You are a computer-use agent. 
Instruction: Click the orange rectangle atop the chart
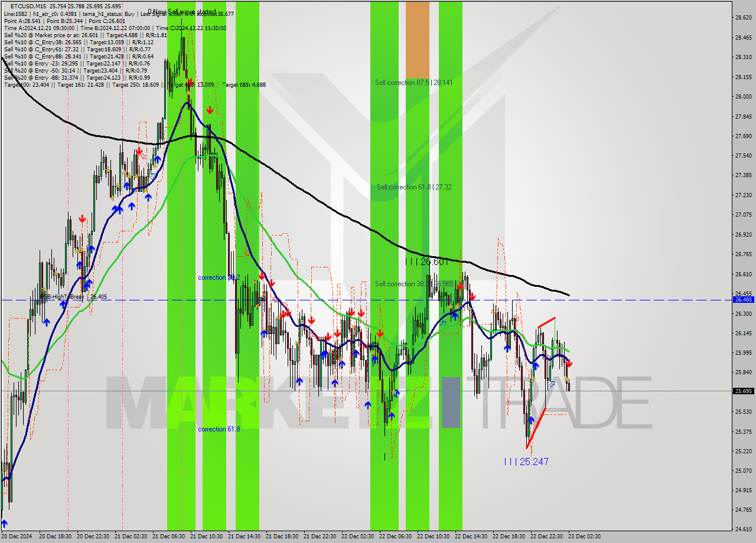click(x=418, y=40)
